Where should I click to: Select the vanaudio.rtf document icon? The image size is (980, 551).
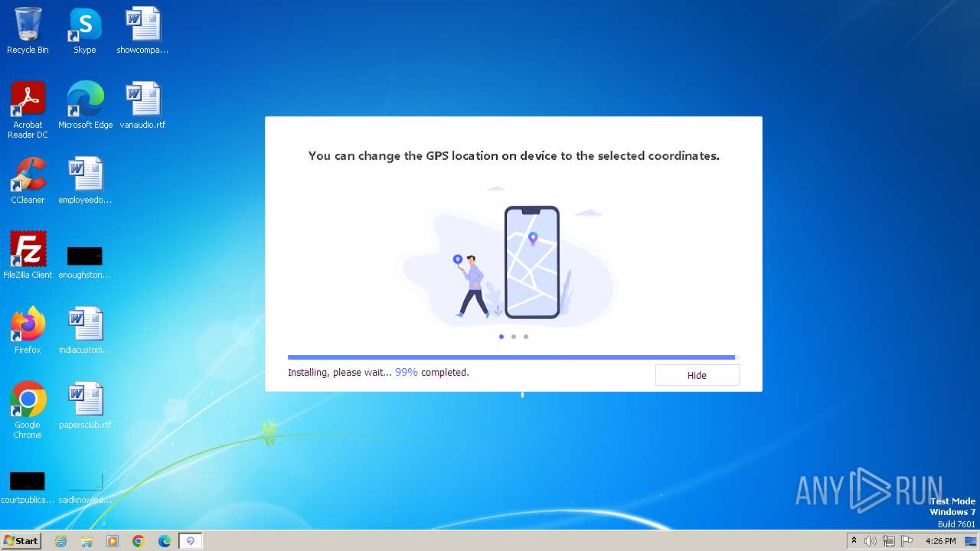tap(142, 106)
